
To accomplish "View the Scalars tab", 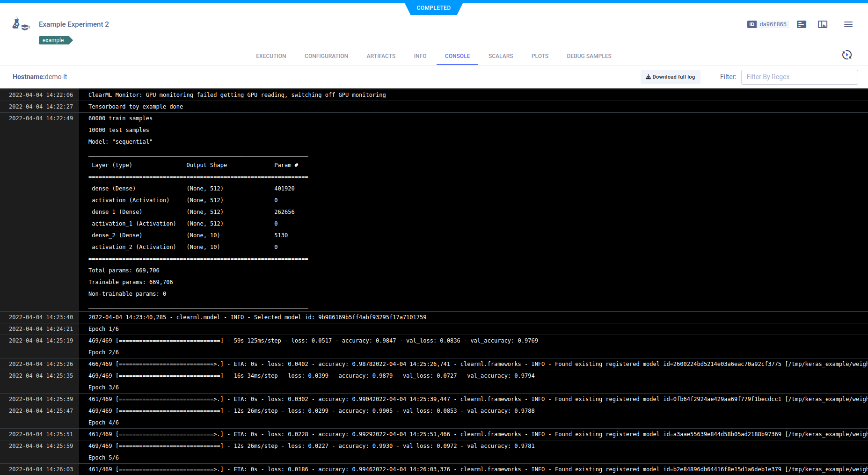I will pos(500,56).
